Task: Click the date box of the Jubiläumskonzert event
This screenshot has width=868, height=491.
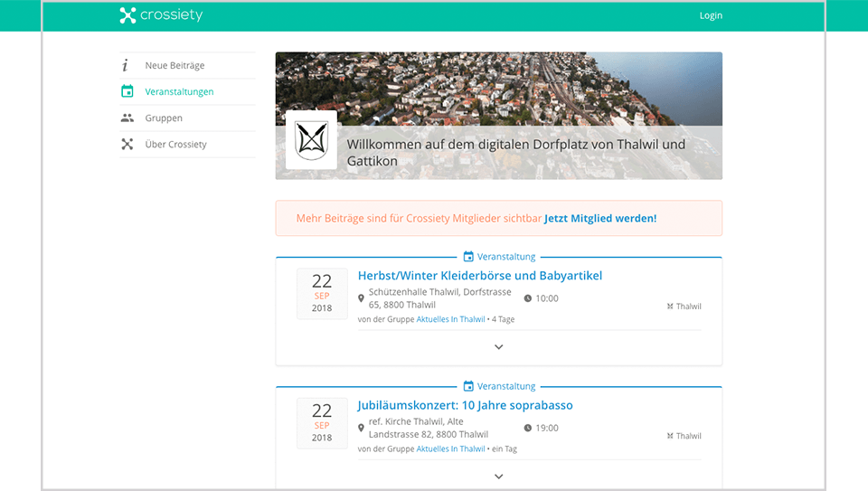Action: (x=322, y=423)
